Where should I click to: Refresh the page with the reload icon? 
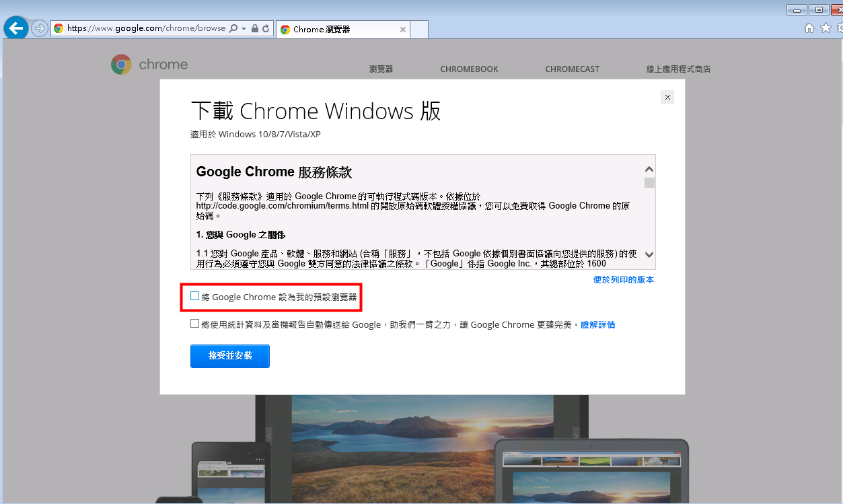tap(266, 29)
